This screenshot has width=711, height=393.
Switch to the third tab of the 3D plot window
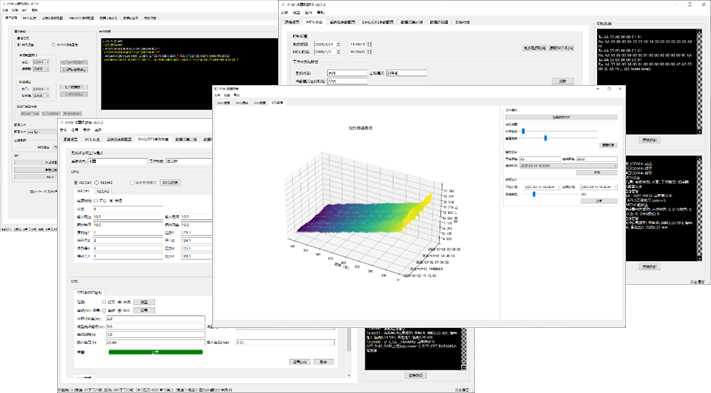(x=259, y=103)
